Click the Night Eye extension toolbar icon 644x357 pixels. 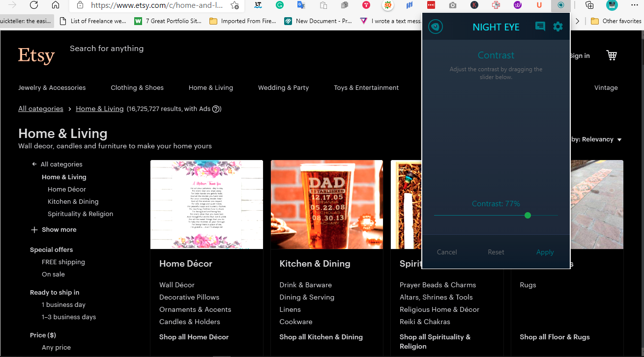click(561, 5)
